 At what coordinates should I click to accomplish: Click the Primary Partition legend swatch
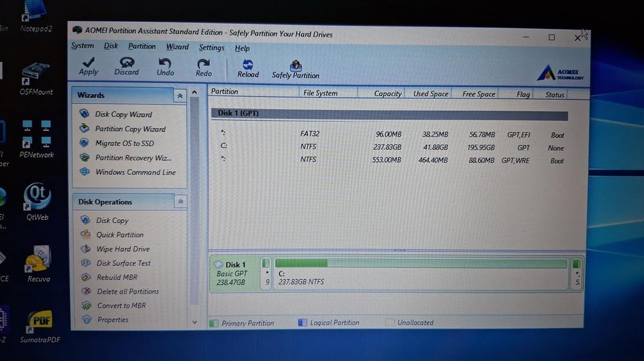pyautogui.click(x=214, y=323)
